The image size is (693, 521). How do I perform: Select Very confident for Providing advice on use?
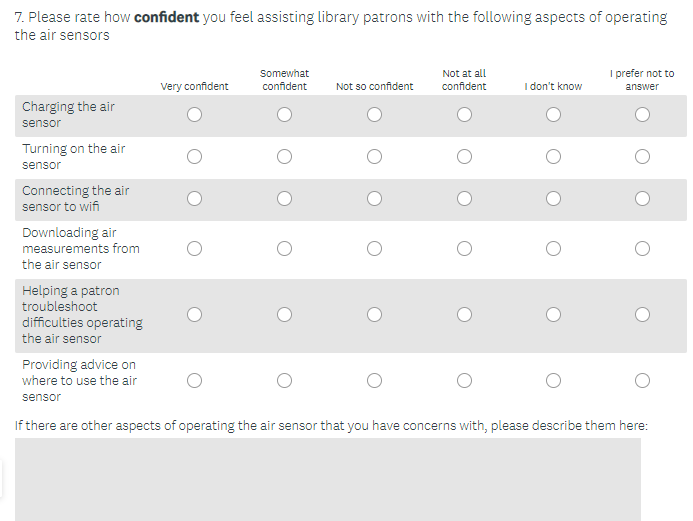[194, 380]
